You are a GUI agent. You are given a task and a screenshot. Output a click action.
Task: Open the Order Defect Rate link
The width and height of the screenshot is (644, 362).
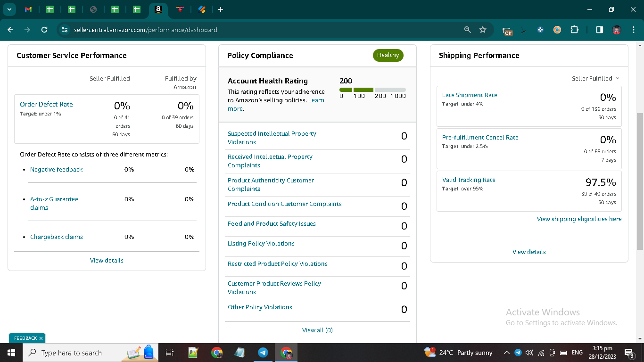pos(46,104)
